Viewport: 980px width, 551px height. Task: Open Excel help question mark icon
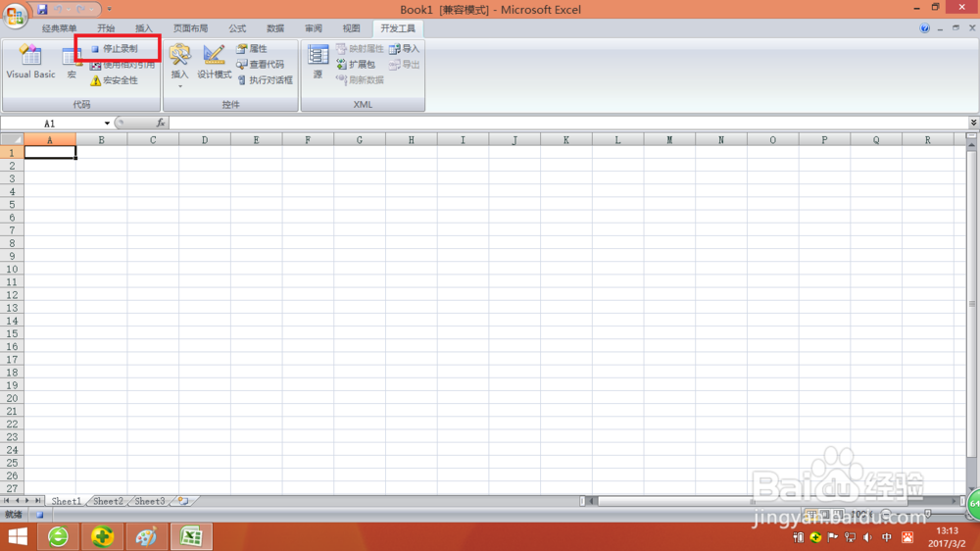tap(924, 28)
